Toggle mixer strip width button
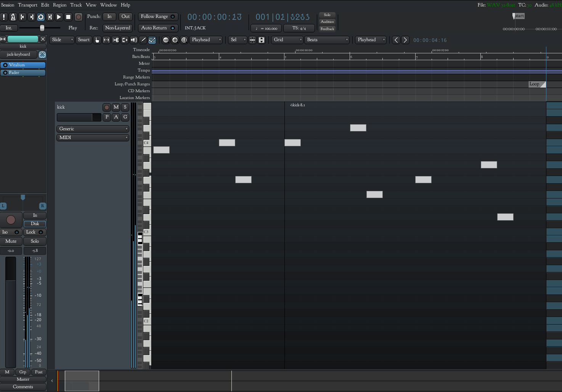Image resolution: width=562 pixels, height=392 pixels. coord(3,39)
